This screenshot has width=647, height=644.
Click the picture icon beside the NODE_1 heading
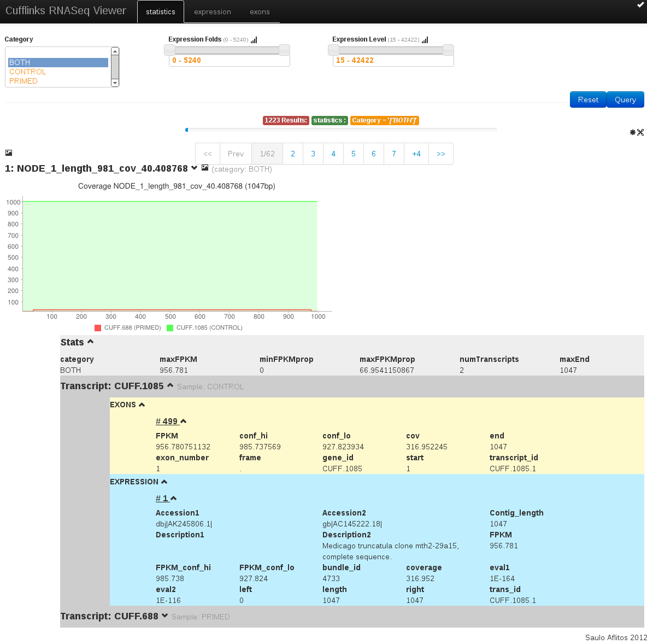point(205,168)
